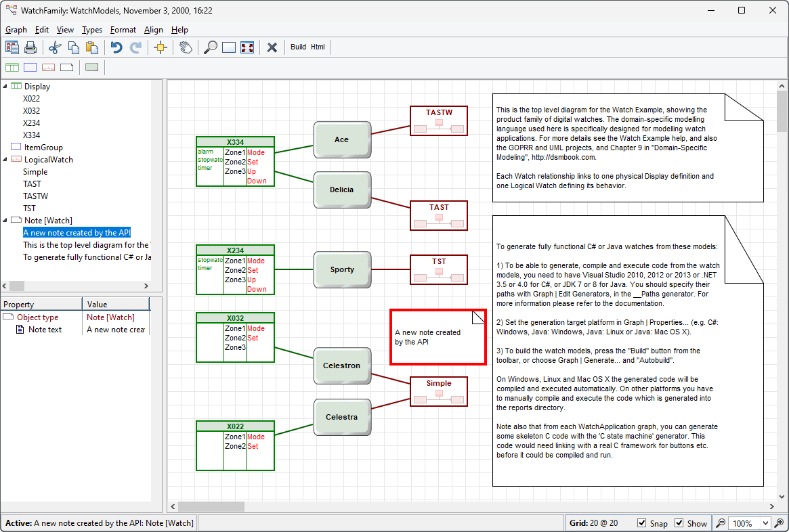Open the Types menu
Screen dimensions: 789x532
[92, 30]
